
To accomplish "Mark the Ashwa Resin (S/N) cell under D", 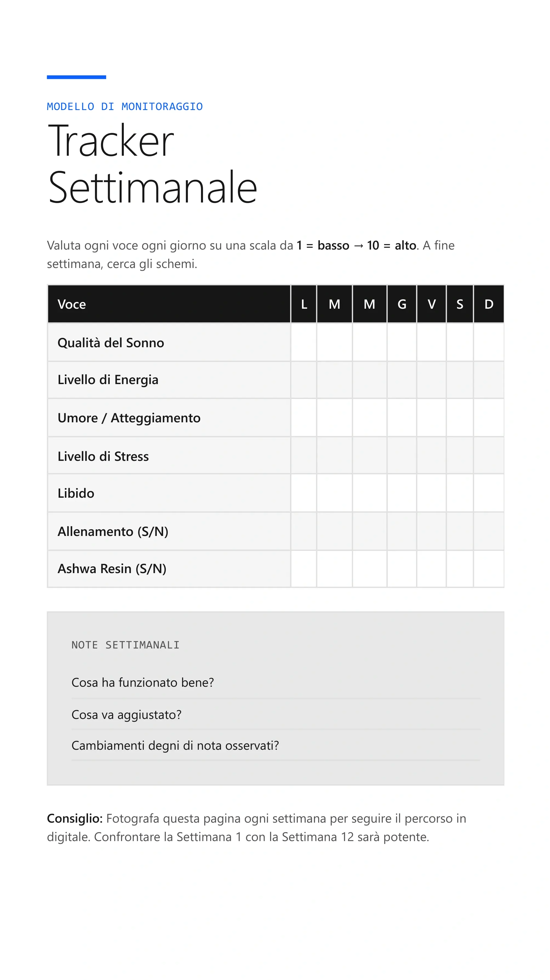I will pos(489,569).
